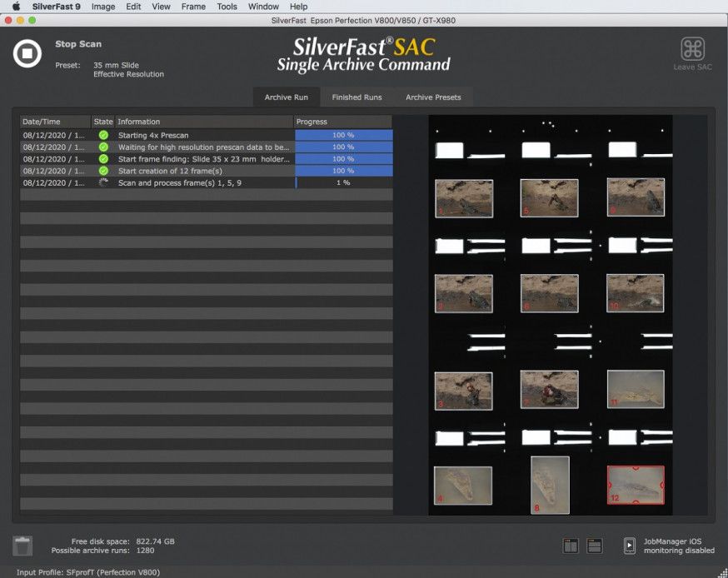Click the trash can icon
The width and height of the screenshot is (728, 578).
[x=22, y=546]
